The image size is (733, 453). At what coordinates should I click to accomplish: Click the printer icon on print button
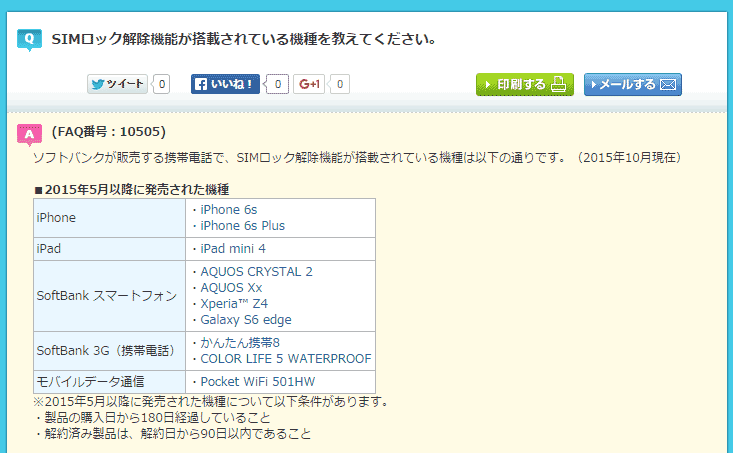pyautogui.click(x=560, y=84)
